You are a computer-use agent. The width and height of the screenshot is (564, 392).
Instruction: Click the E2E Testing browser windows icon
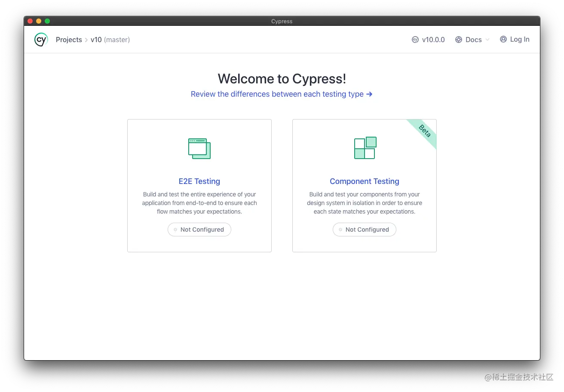[x=199, y=149]
